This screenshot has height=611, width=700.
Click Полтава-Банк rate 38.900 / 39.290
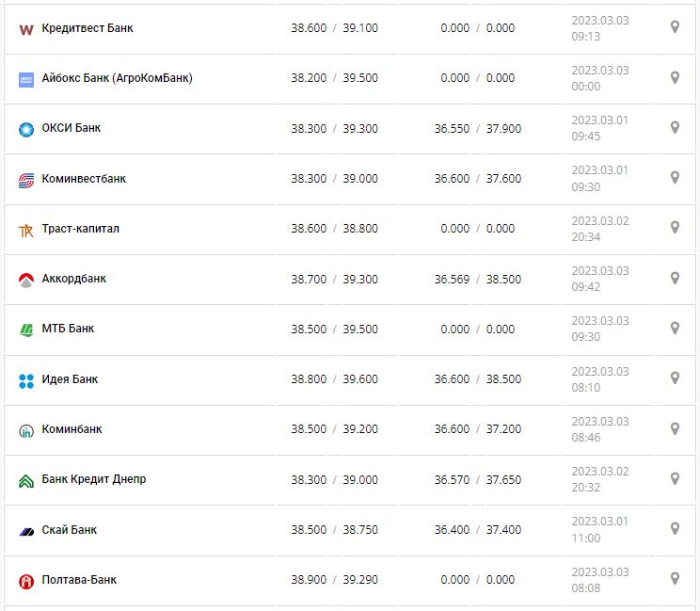334,580
